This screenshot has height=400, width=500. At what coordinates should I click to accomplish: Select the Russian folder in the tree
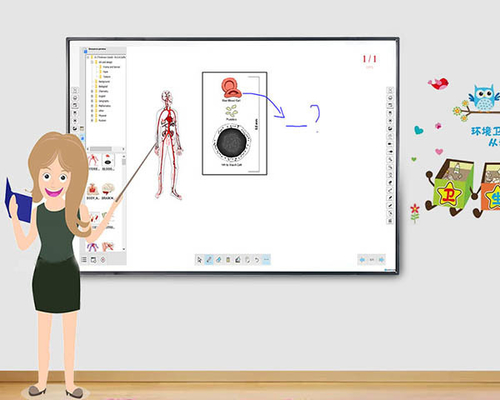tap(102, 120)
